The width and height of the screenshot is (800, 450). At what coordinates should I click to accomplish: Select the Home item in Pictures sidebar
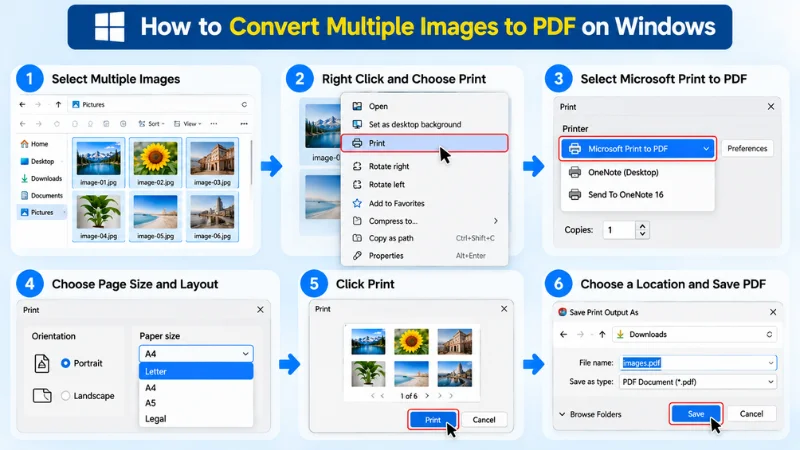(34, 144)
